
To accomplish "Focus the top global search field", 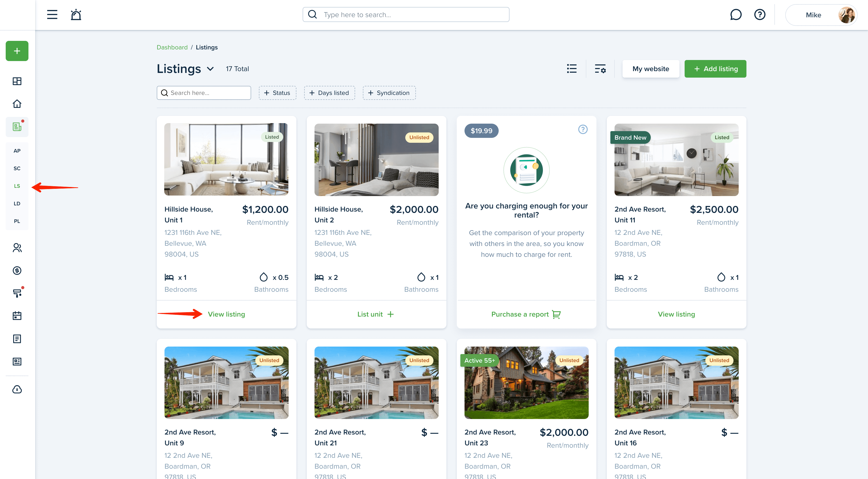I will pos(406,14).
